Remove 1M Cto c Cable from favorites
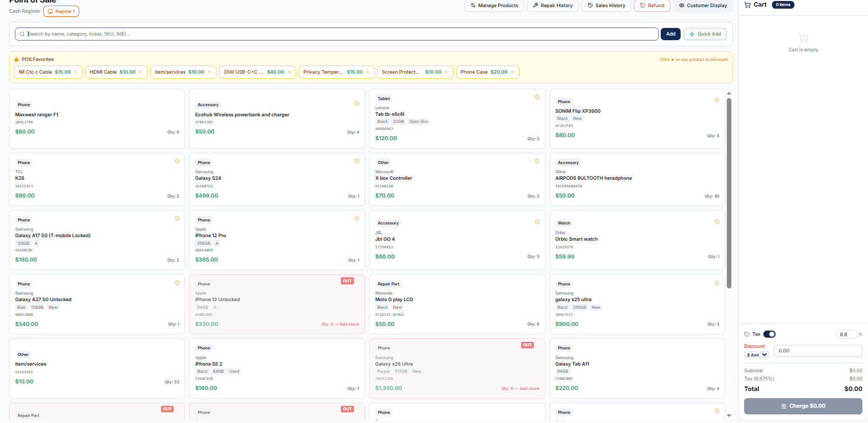Screen dimensions: 868x423 pyautogui.click(x=76, y=72)
